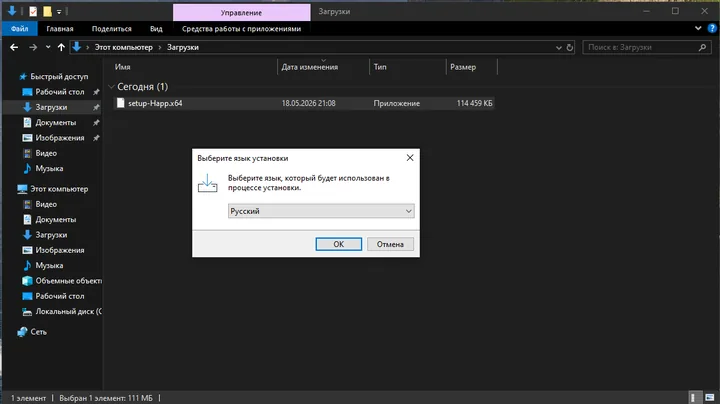Open Быстрый доступ in sidebar
Viewport: 720px width, 404px height.
tap(59, 77)
